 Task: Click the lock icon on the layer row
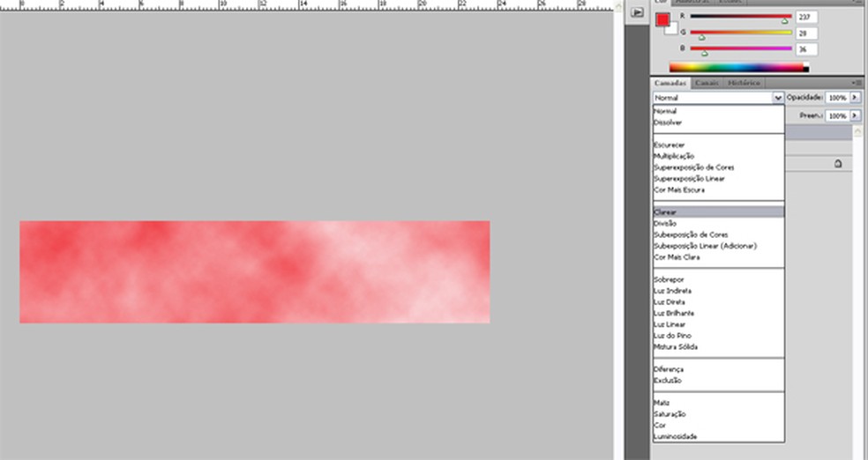coord(837,164)
